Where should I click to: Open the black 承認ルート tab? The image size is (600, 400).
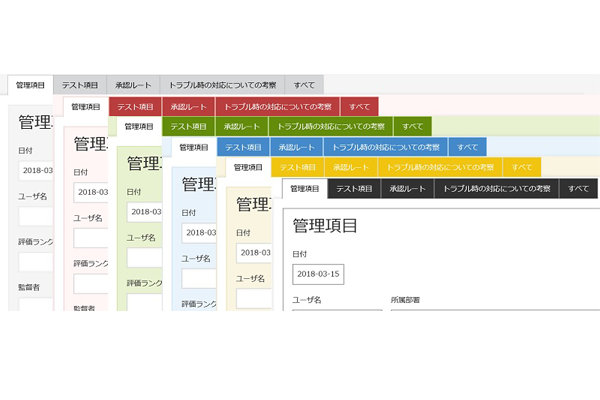tap(408, 188)
